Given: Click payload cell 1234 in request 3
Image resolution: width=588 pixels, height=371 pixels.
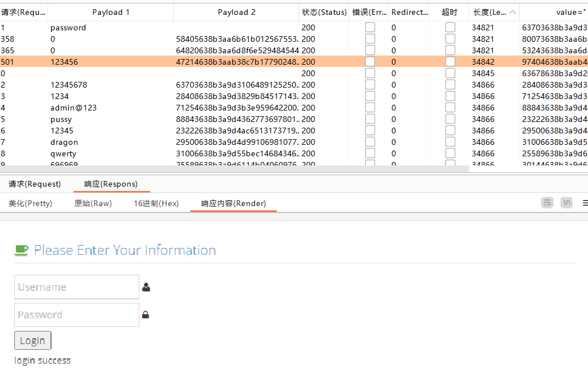Looking at the screenshot, I should click(x=60, y=96).
